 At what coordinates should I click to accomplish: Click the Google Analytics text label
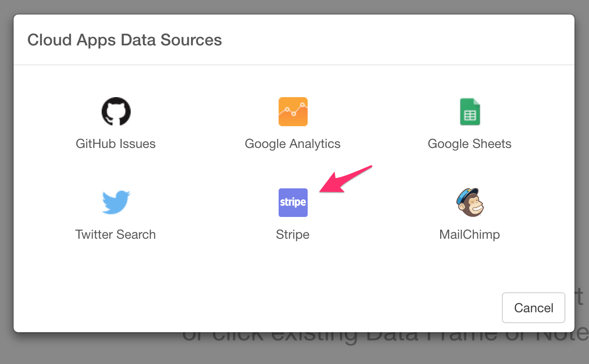pyautogui.click(x=293, y=144)
